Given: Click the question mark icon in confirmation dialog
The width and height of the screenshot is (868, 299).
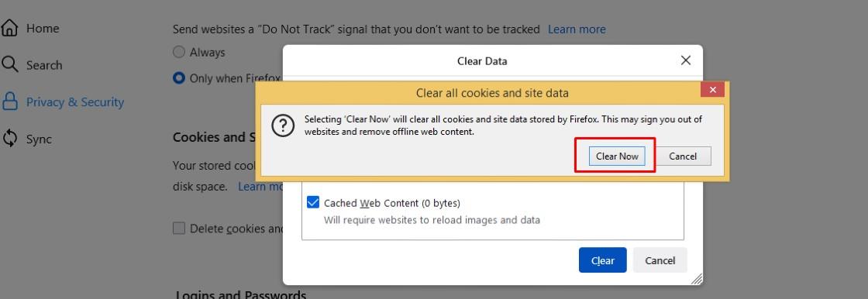Looking at the screenshot, I should (283, 126).
